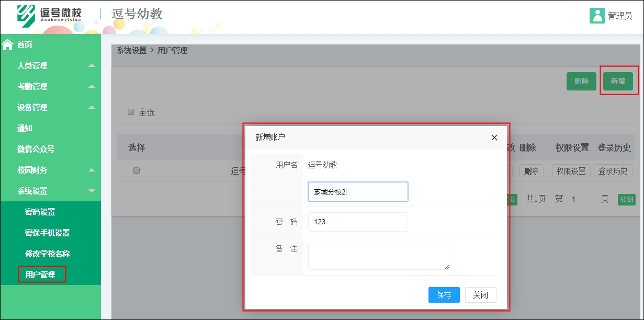Click the 首页 home icon in the sidebar

[x=7, y=44]
